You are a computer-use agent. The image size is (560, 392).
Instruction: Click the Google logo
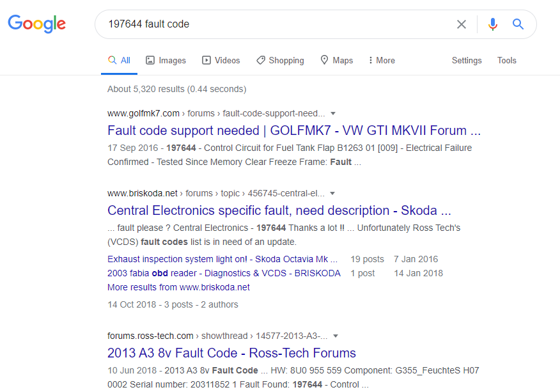[x=37, y=24]
